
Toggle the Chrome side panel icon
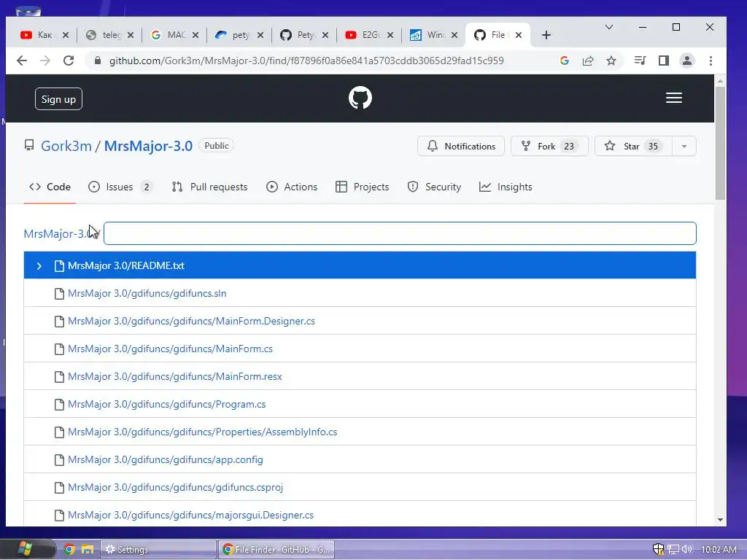point(664,61)
